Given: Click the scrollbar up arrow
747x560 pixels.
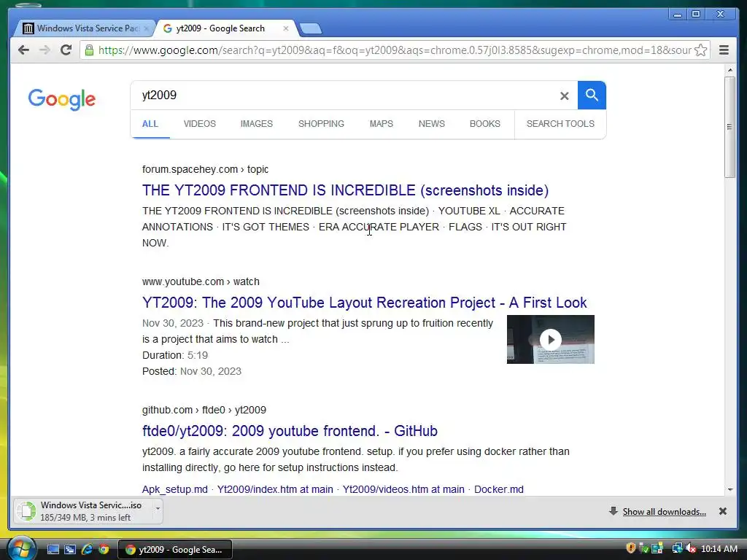Looking at the screenshot, I should pos(729,71).
